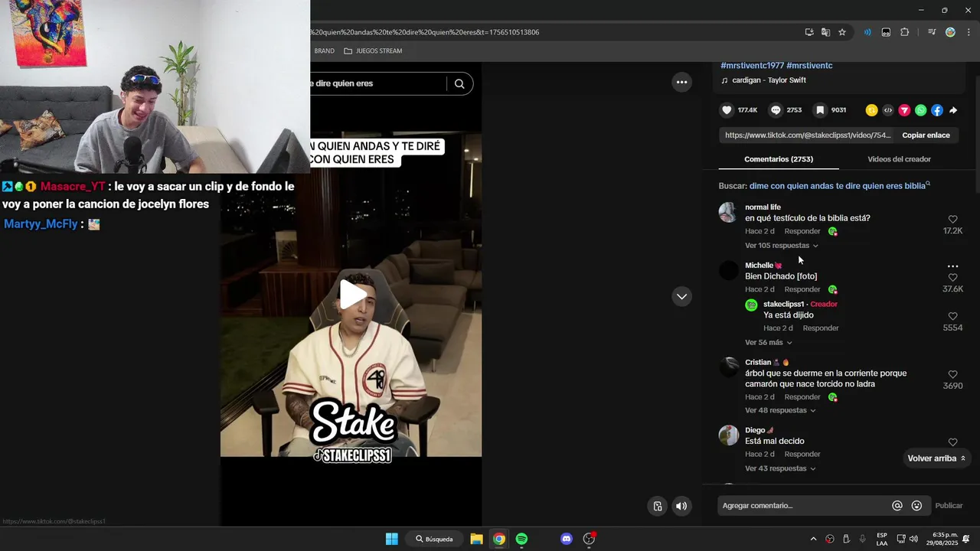The image size is (980, 551).
Task: Save video with bookmark icon 9031
Action: pyautogui.click(x=820, y=110)
